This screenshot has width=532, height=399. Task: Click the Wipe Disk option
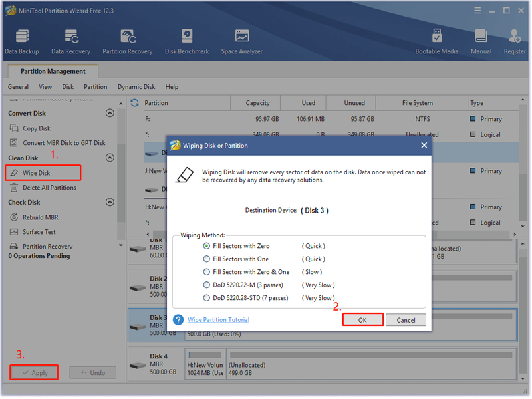(x=43, y=173)
